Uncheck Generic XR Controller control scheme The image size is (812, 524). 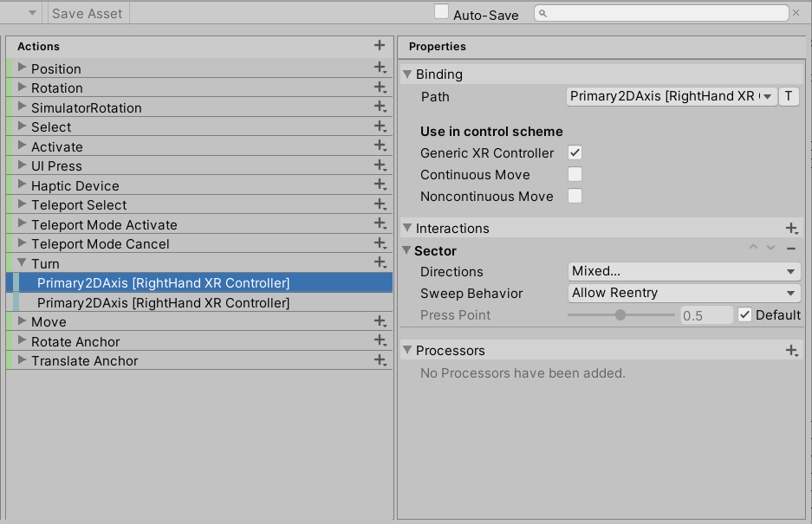[575, 152]
